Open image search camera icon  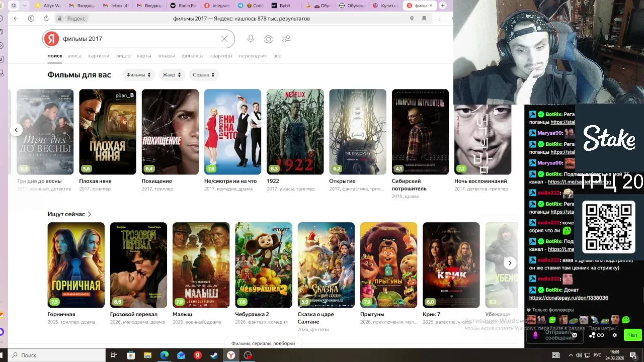click(269, 39)
